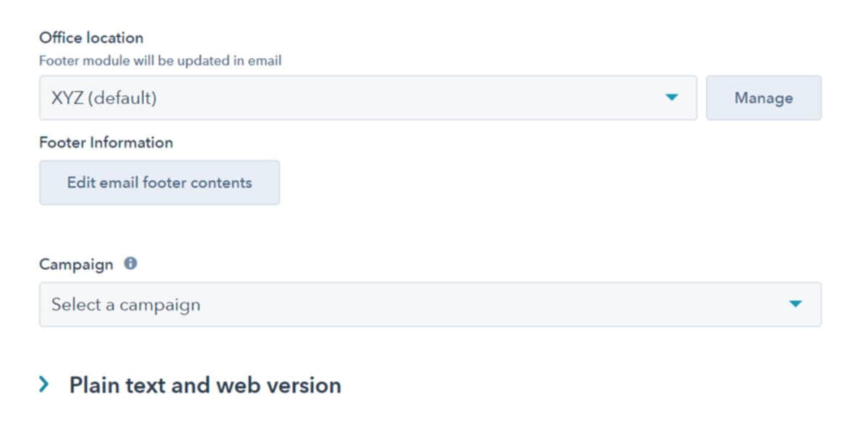
Task: Select Edit email footer contents
Action: tap(159, 182)
